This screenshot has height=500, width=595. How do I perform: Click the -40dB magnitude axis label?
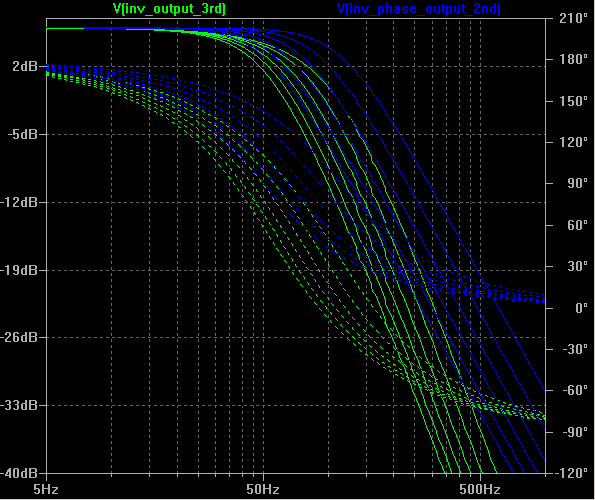(19, 473)
